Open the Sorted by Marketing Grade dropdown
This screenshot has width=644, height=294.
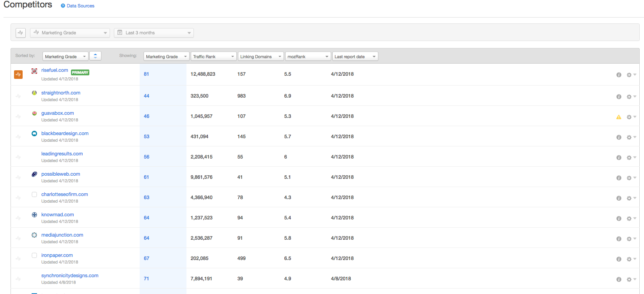click(x=66, y=56)
